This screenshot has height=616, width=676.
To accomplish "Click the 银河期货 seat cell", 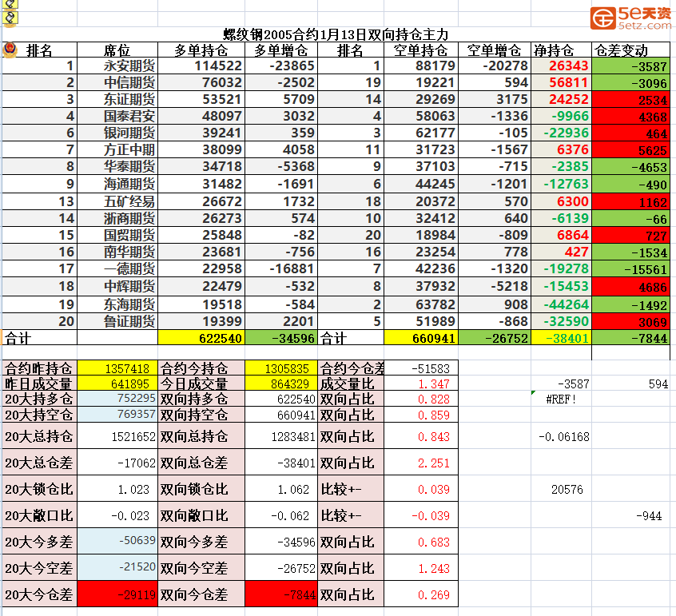I will click(x=117, y=133).
